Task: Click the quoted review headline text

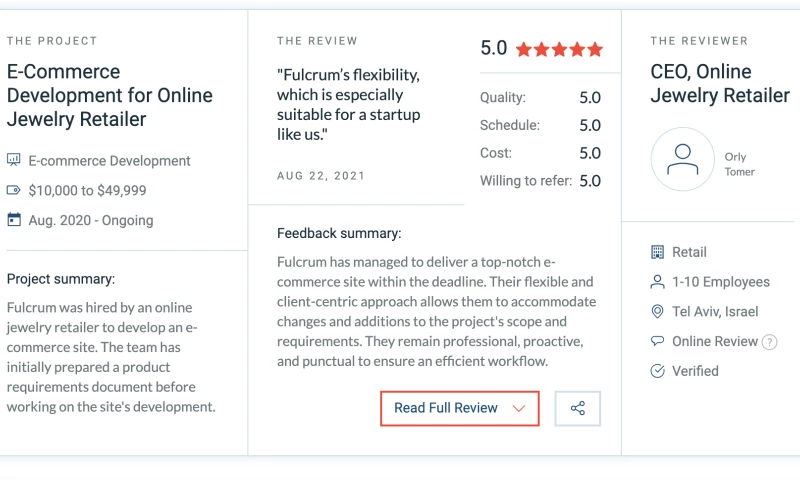Action: [x=349, y=105]
